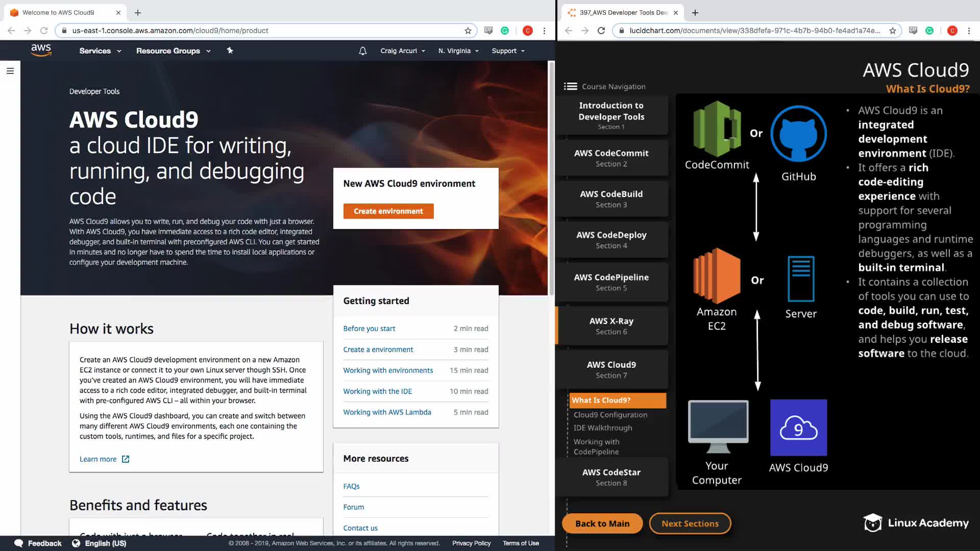The height and width of the screenshot is (551, 980).
Task: Bookmark the Cloud9 page with star
Action: [468, 31]
